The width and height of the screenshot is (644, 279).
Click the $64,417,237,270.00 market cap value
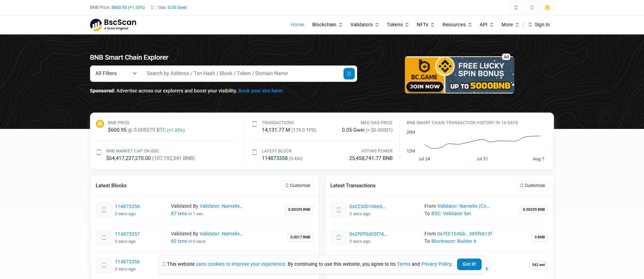click(129, 158)
